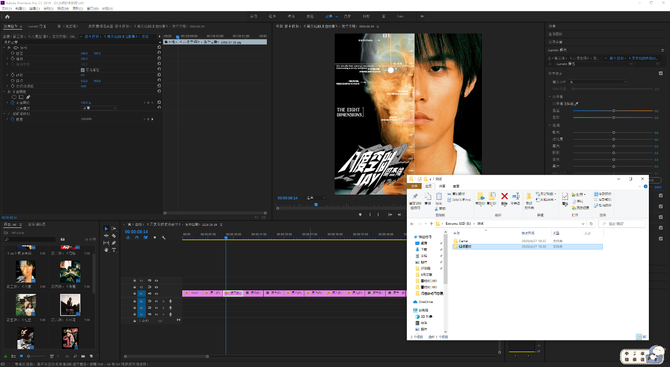Toggle track lock on V1

[134, 294]
